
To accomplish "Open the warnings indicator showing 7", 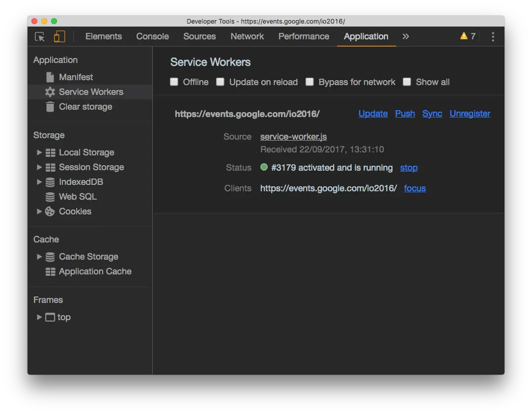I will pos(468,36).
